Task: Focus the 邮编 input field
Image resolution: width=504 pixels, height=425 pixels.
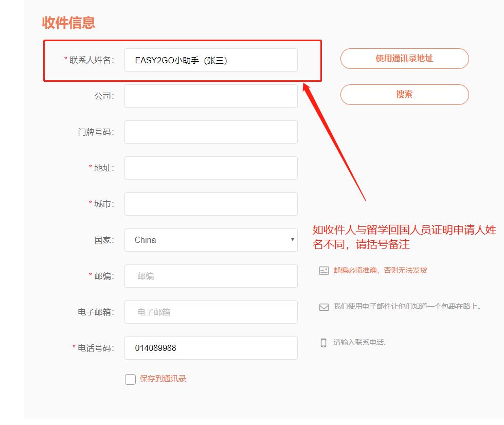Action: [211, 276]
